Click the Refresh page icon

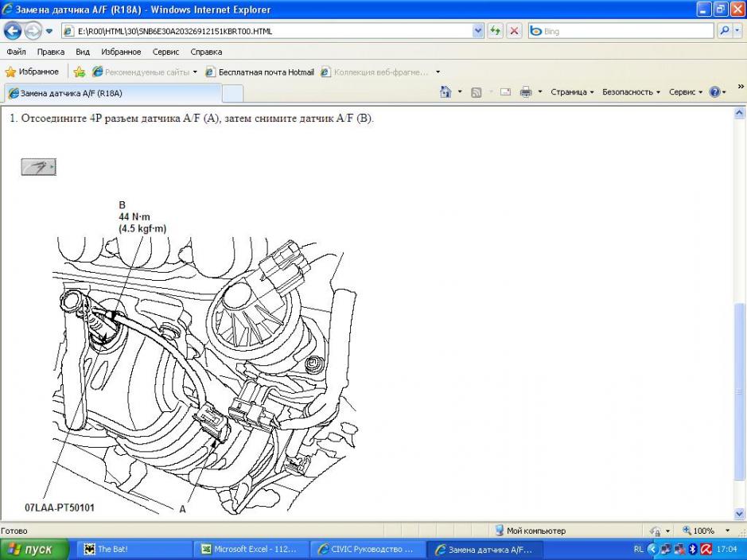(x=496, y=31)
